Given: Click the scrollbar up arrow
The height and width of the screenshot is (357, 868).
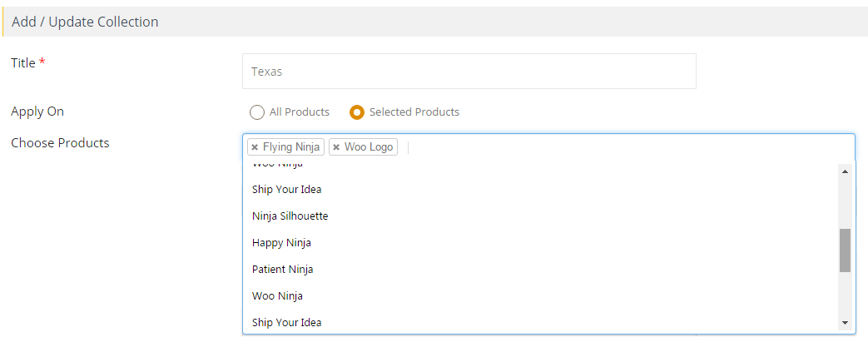Looking at the screenshot, I should click(845, 171).
